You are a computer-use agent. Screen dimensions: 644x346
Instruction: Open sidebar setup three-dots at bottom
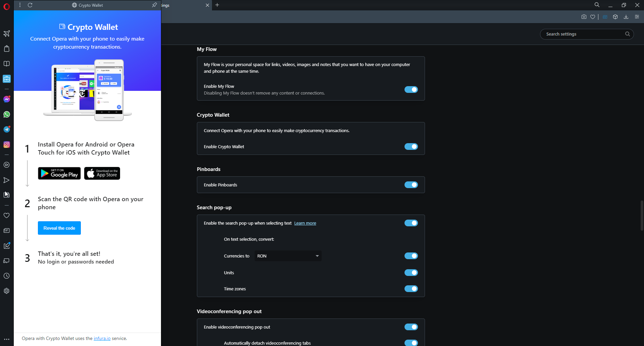click(7, 339)
